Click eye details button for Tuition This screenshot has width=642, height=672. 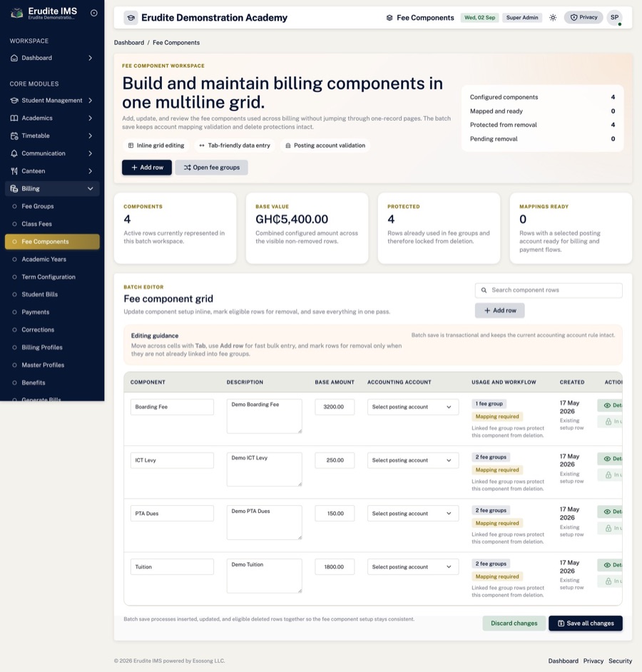click(610, 565)
